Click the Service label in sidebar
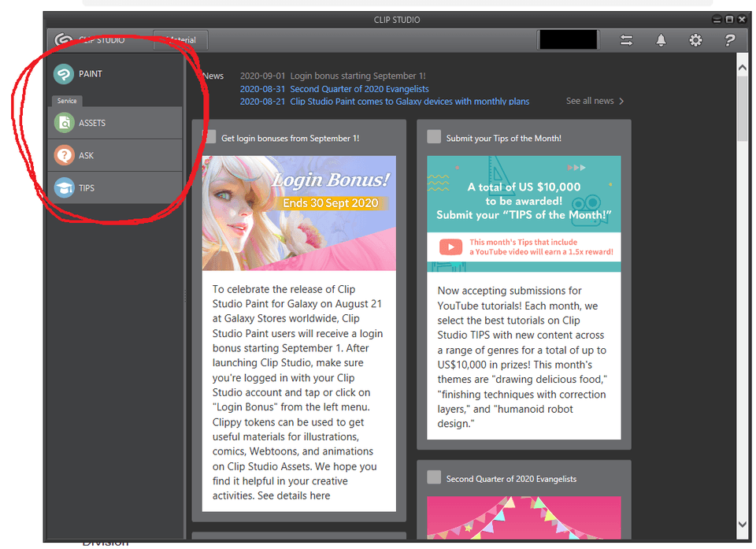This screenshot has height=549, width=756. coord(67,101)
